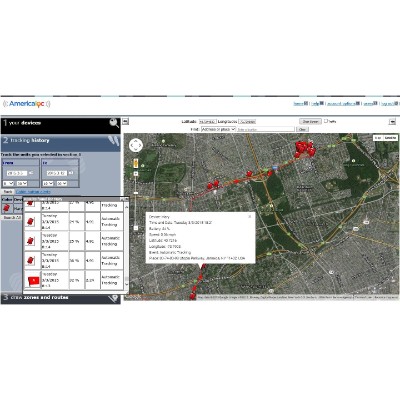
Task: Open the From hour dropdown
Action: (x=8, y=184)
